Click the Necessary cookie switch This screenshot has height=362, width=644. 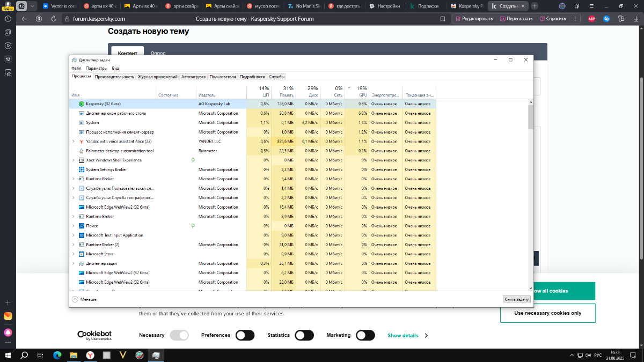click(x=179, y=335)
